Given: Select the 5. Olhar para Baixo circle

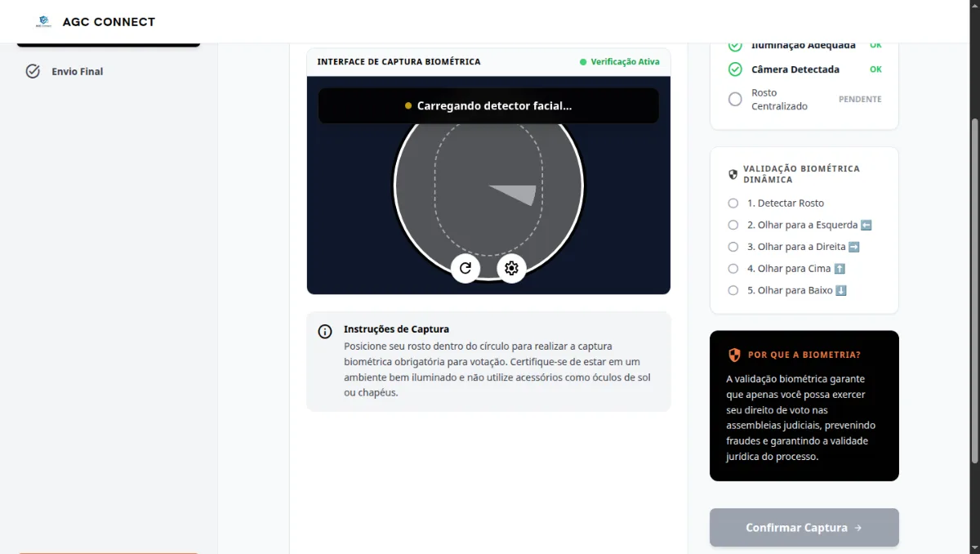Looking at the screenshot, I should point(733,290).
